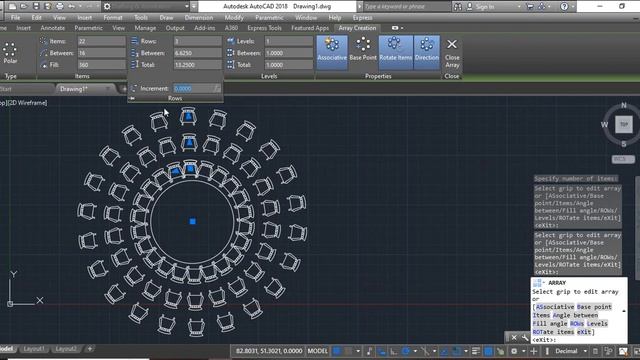Click the Undo arrow icon
Image resolution: width=640 pixels, height=360 pixels.
(72, 6)
